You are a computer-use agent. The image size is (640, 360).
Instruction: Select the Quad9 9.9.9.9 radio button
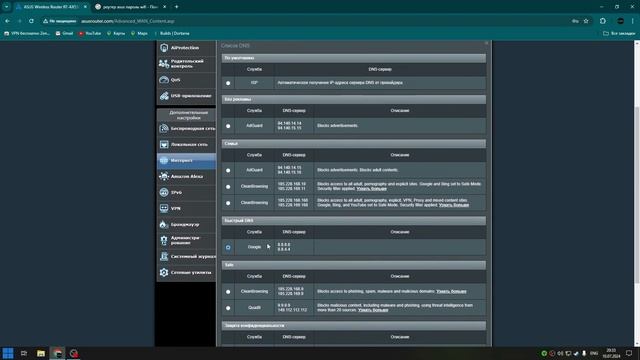(x=228, y=308)
